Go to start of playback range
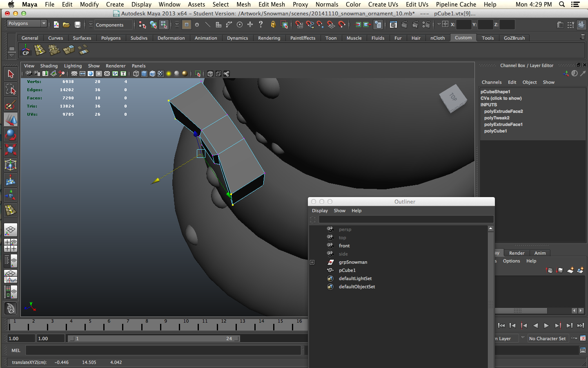The image size is (588, 368). pyautogui.click(x=501, y=325)
